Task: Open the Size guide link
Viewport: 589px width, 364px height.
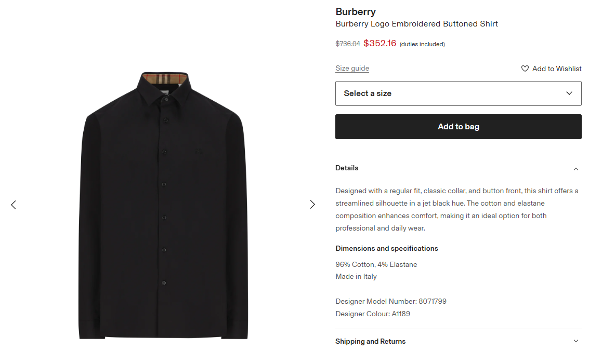Action: coord(352,69)
